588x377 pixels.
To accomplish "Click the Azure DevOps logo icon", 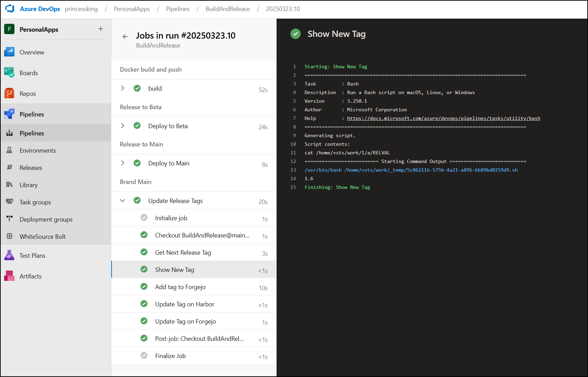I will coord(10,9).
